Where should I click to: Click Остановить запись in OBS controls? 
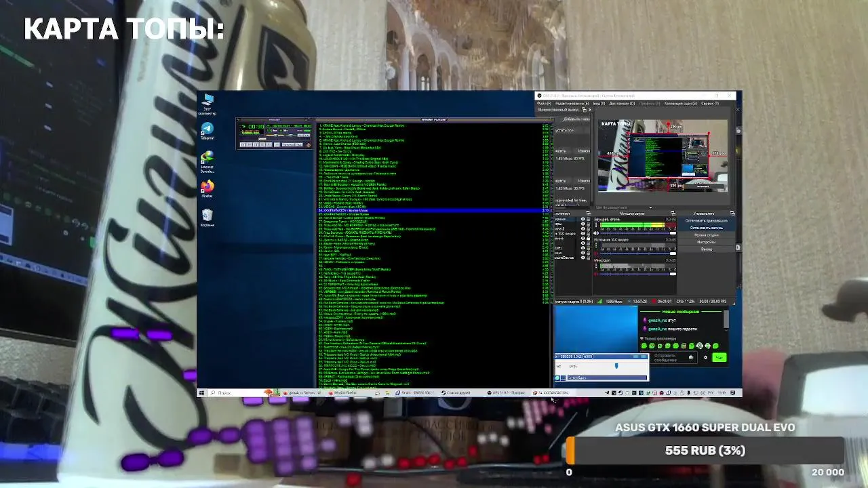click(706, 228)
